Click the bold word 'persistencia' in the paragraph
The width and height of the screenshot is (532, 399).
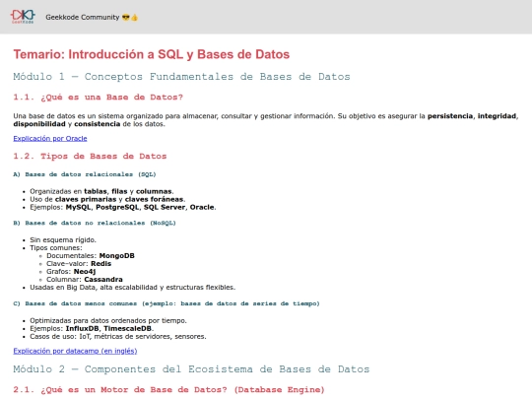tap(450, 116)
